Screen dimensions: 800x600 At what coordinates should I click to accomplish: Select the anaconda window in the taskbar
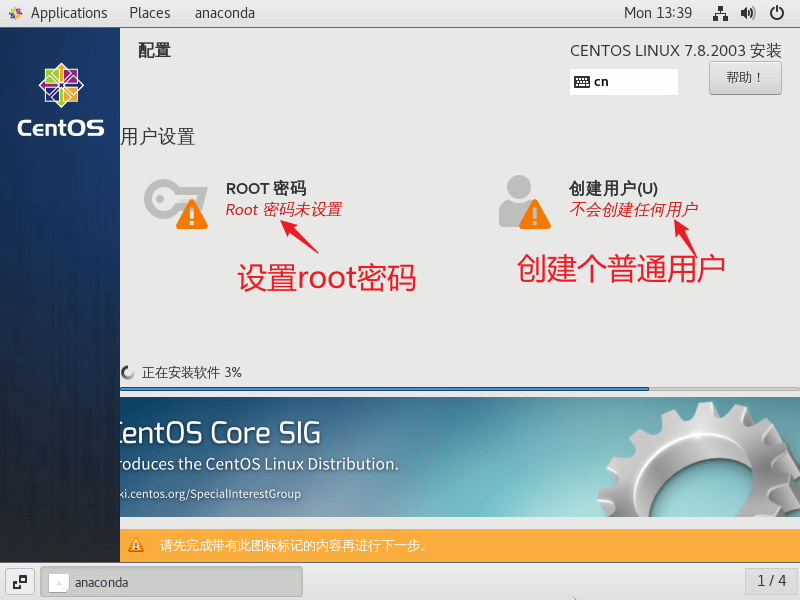(x=171, y=581)
